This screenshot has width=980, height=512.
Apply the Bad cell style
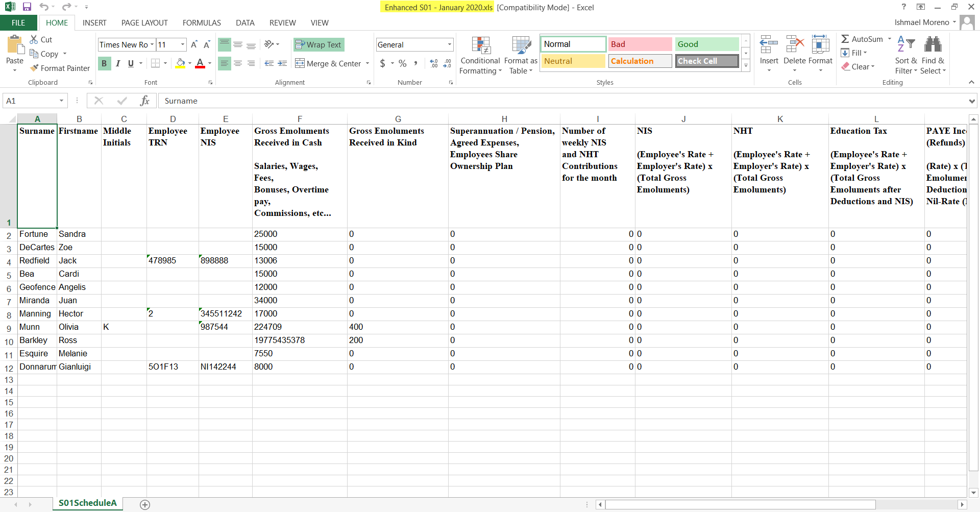click(x=640, y=44)
